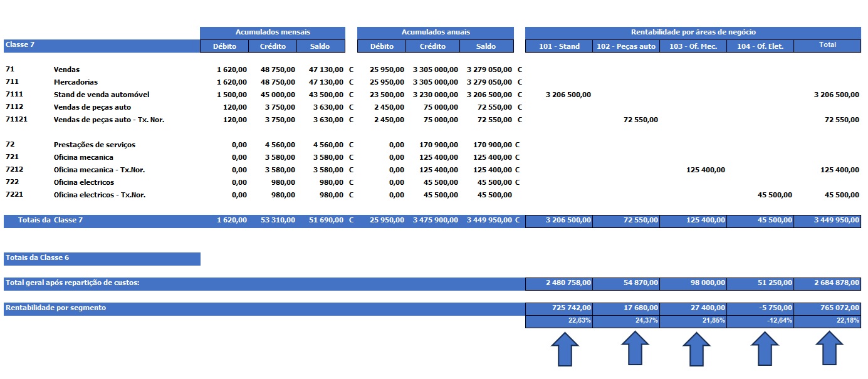The width and height of the screenshot is (868, 379).
Task: Click the Acumulados anuais header
Action: click(x=435, y=33)
